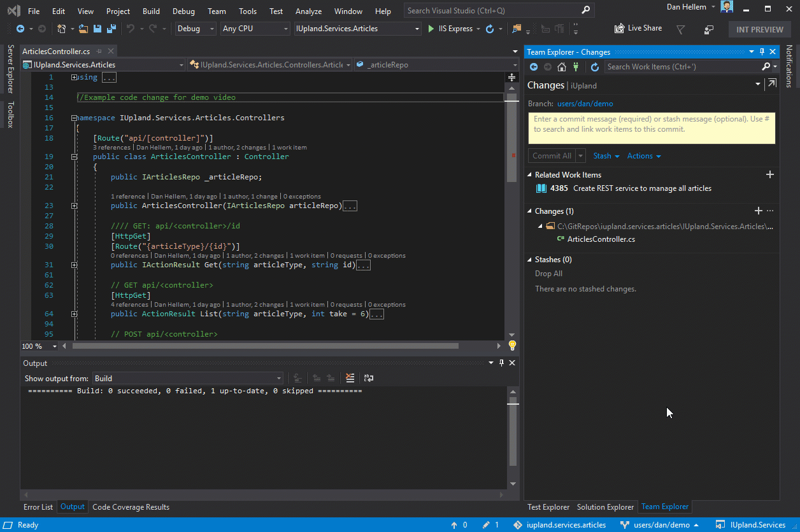
Task: Open the editor zoom level control
Action: [38, 346]
